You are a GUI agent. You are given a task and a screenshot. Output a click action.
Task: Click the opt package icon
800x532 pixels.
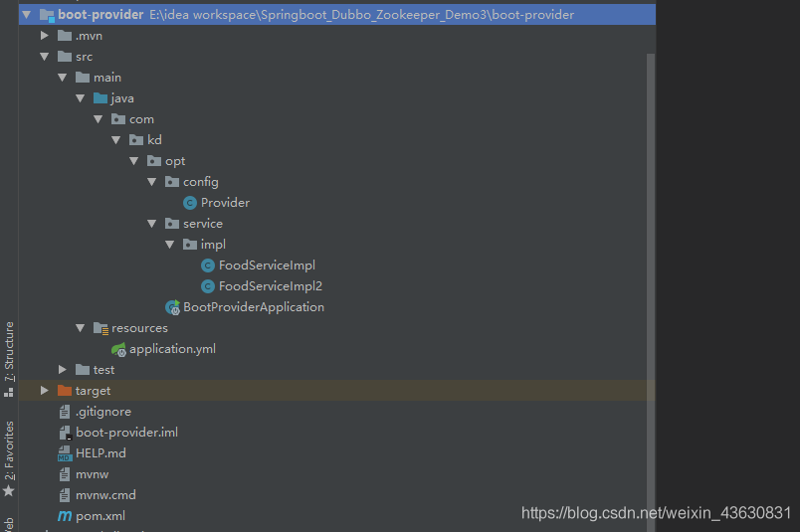tap(154, 161)
